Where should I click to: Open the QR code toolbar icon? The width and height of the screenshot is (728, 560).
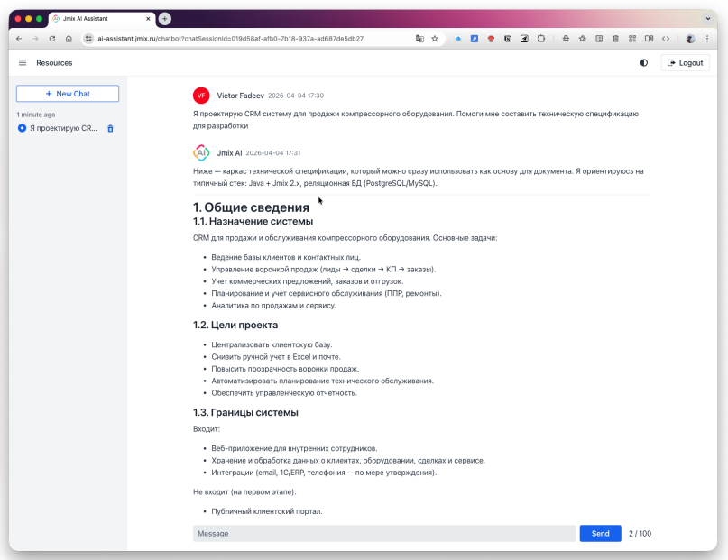(631, 39)
